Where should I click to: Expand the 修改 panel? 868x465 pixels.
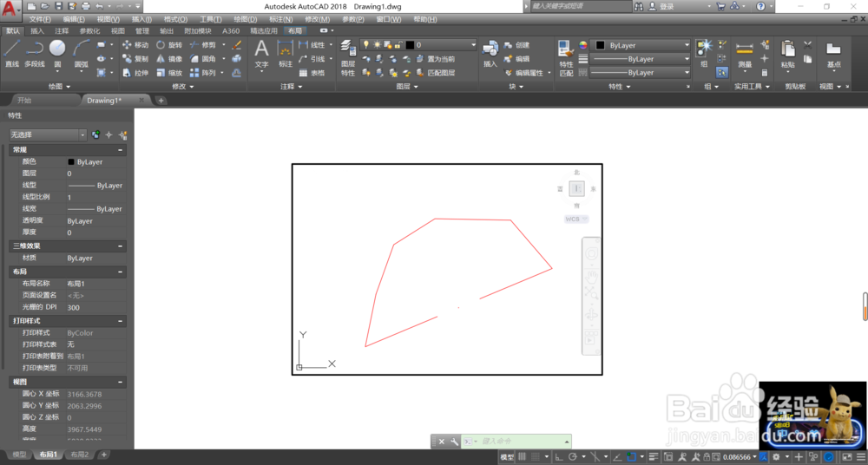click(x=183, y=87)
